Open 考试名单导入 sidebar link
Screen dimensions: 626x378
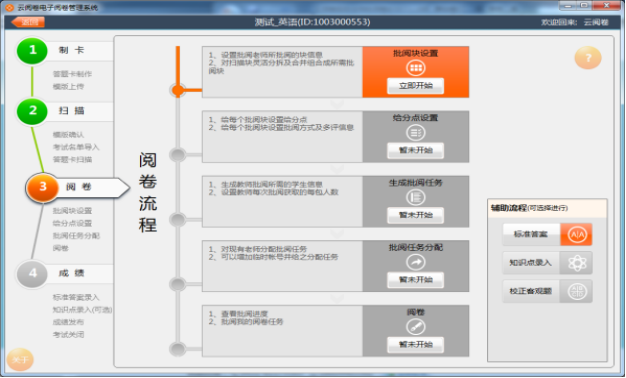tap(76, 147)
